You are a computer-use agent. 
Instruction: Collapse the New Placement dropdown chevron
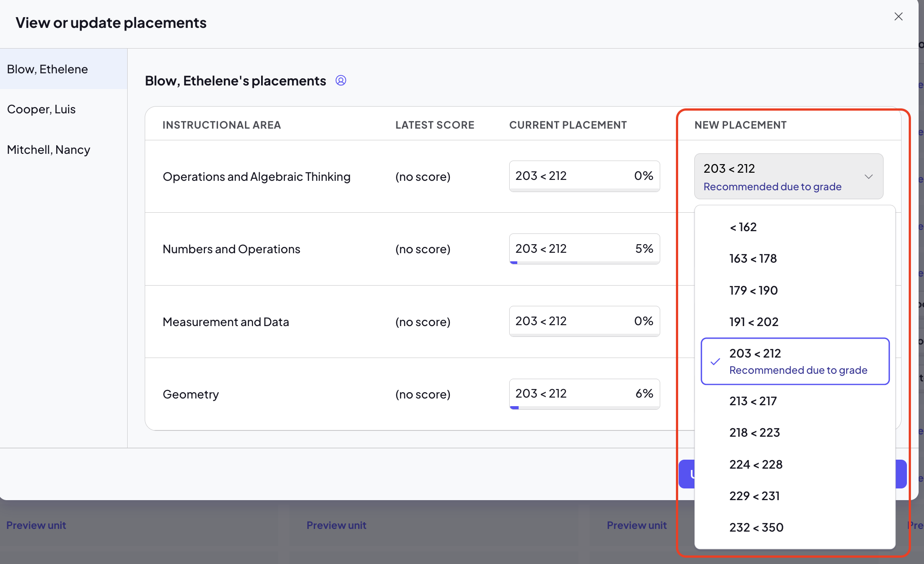869,177
